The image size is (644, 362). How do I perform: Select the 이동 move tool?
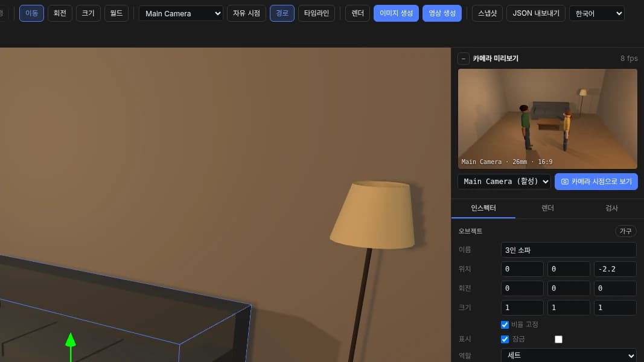click(31, 13)
